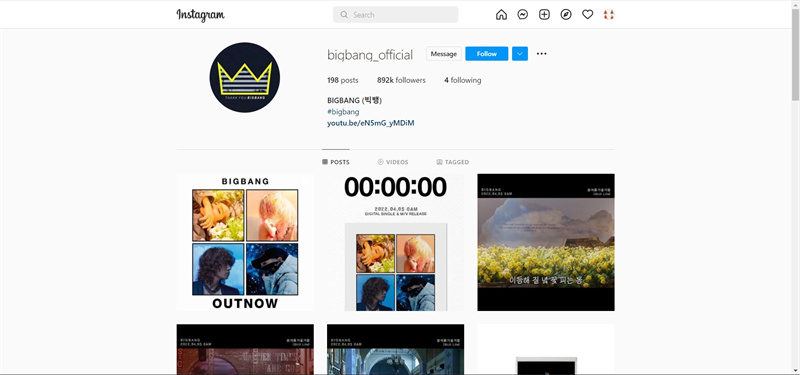800x375 pixels.
Task: Switch to the Tagged tab
Action: click(453, 162)
